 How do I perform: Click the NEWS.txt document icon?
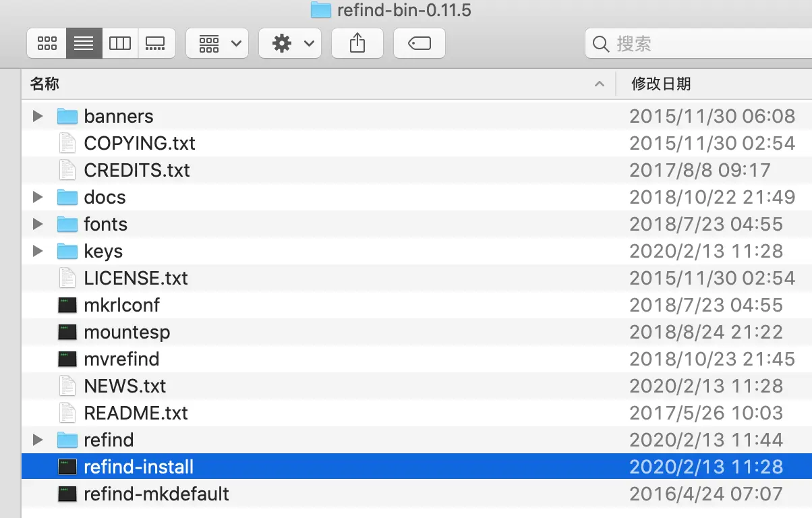[x=67, y=386]
